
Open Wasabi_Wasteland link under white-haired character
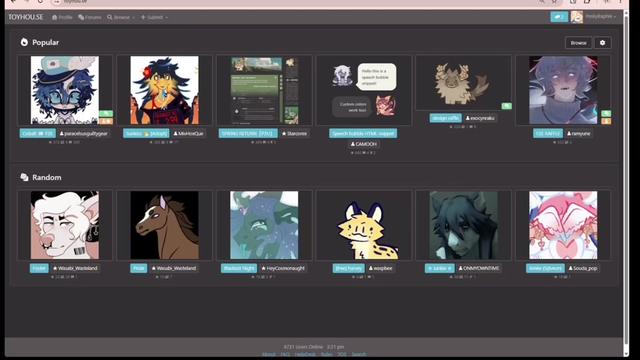pos(75,268)
